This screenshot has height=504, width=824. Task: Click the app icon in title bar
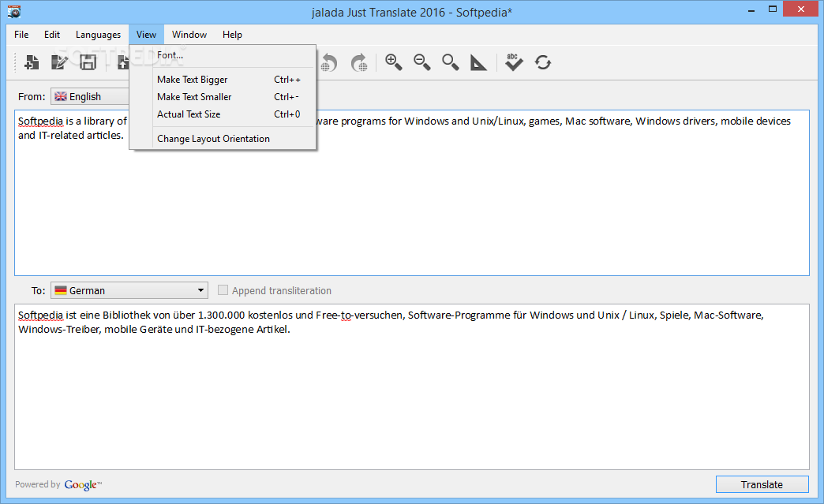coord(14,11)
